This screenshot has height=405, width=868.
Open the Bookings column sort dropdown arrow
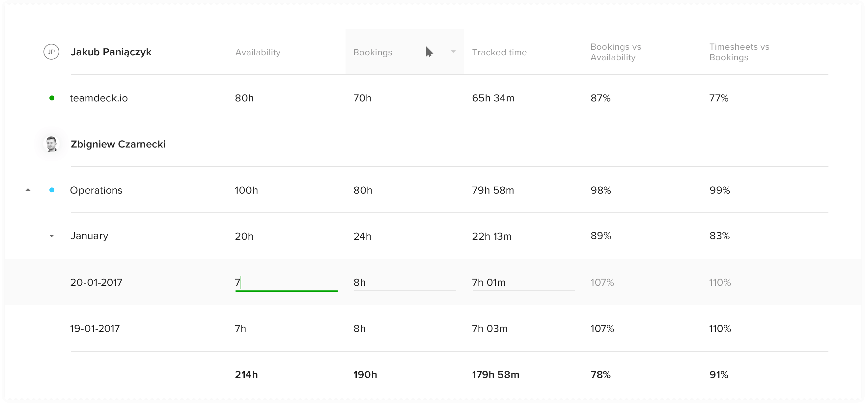453,52
